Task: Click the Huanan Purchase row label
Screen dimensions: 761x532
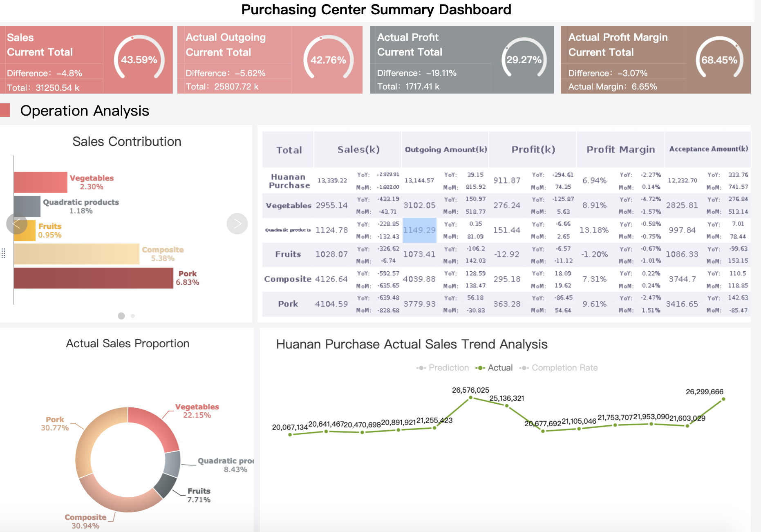Action: pyautogui.click(x=289, y=181)
